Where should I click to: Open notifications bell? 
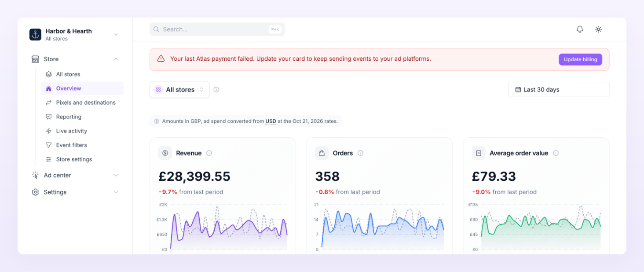[x=580, y=29]
